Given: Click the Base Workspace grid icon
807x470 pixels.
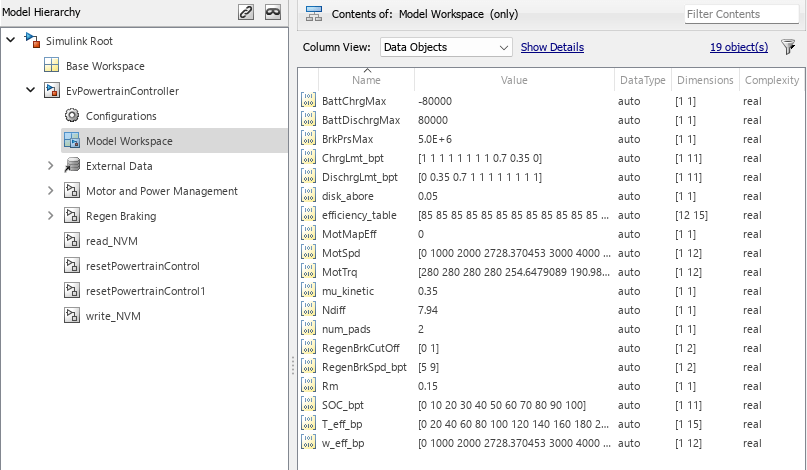Looking at the screenshot, I should (51, 66).
